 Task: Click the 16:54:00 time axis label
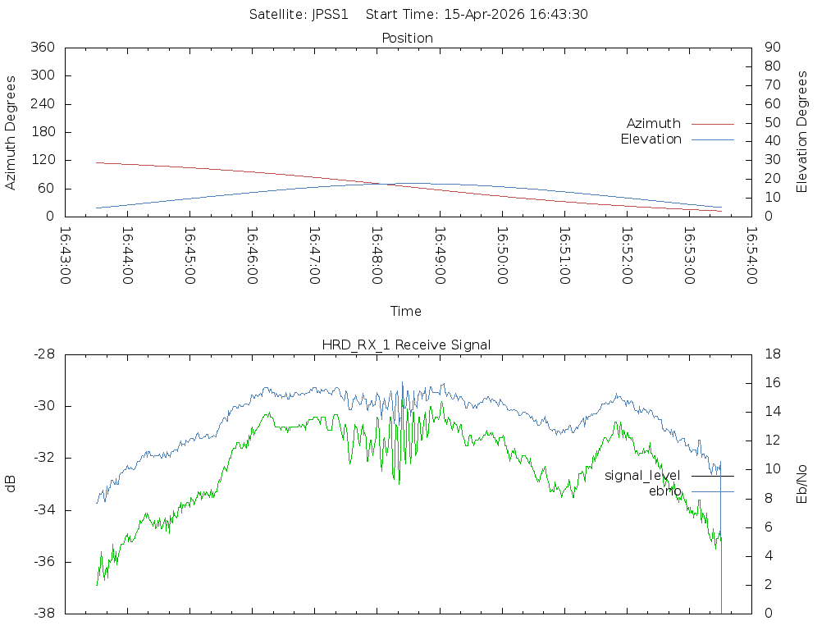(x=751, y=256)
